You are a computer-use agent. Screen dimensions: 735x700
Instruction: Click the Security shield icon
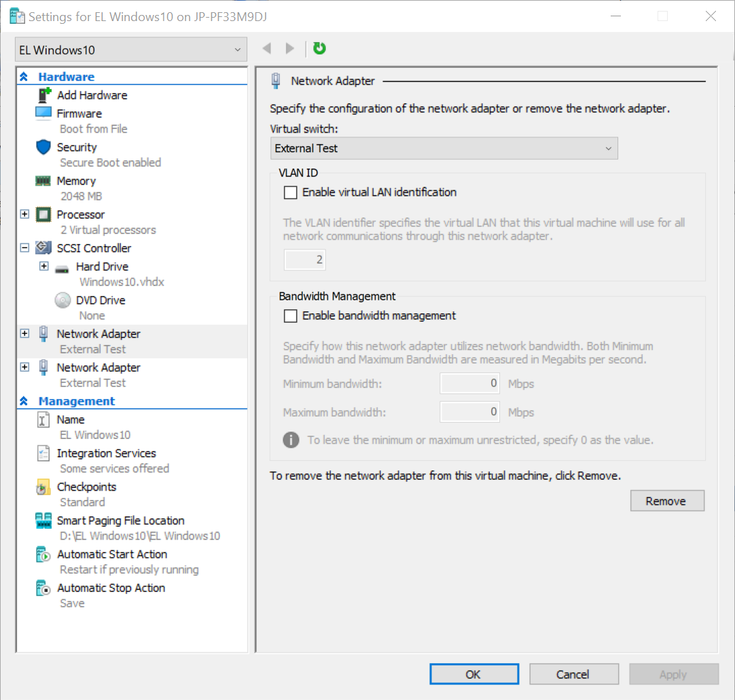tap(43, 147)
